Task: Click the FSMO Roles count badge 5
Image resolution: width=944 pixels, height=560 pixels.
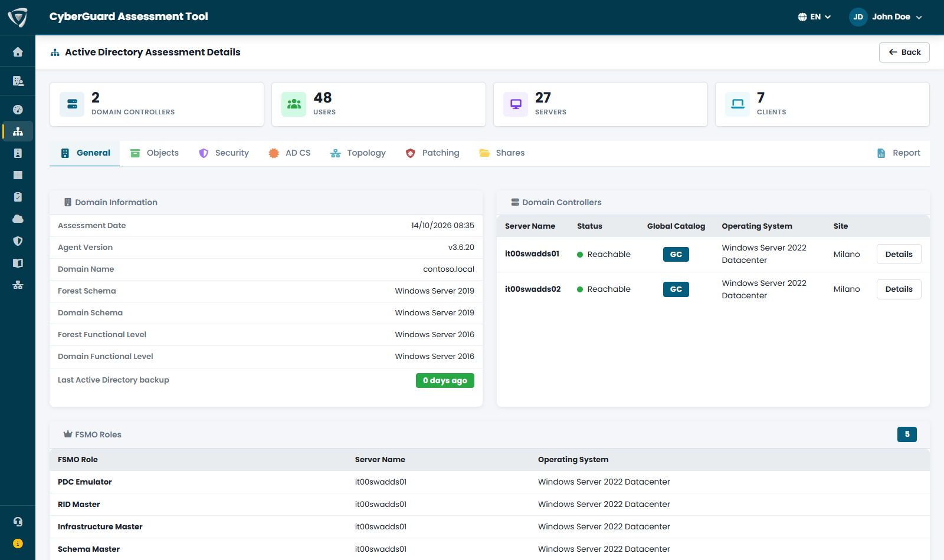Action: click(907, 434)
